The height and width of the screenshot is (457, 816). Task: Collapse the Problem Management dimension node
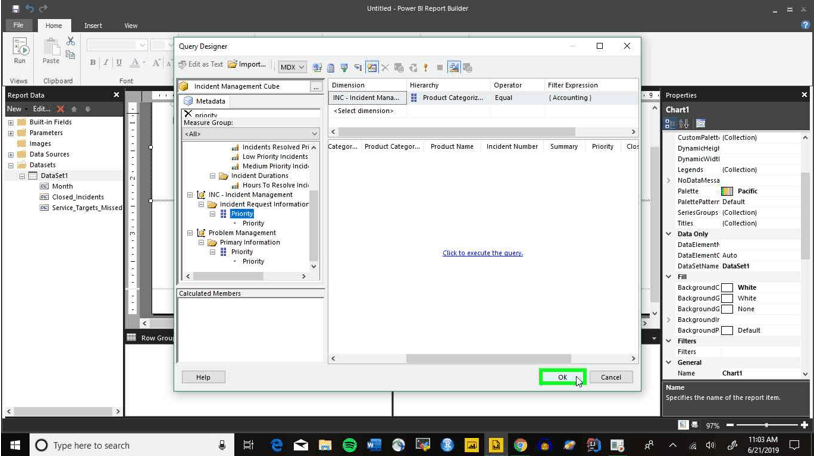pyautogui.click(x=190, y=233)
